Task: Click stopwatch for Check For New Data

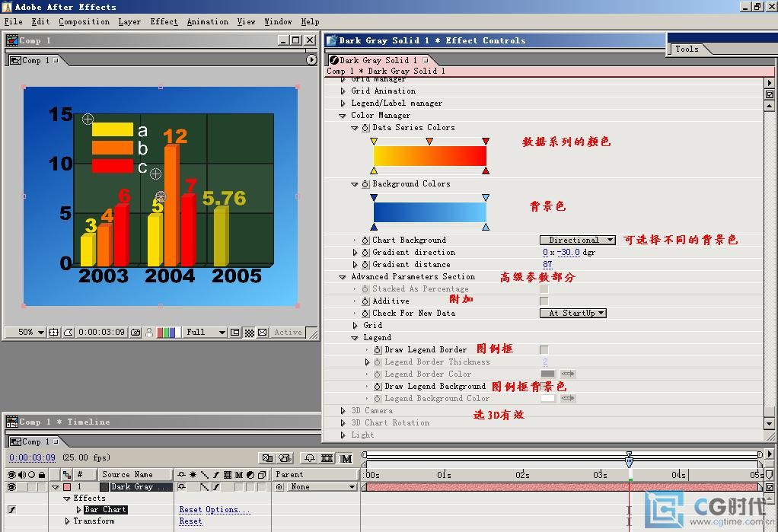Action: pos(365,314)
